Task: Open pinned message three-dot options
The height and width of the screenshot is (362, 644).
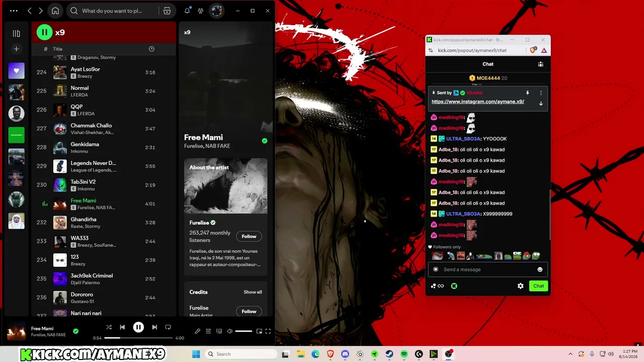Action: [541, 93]
